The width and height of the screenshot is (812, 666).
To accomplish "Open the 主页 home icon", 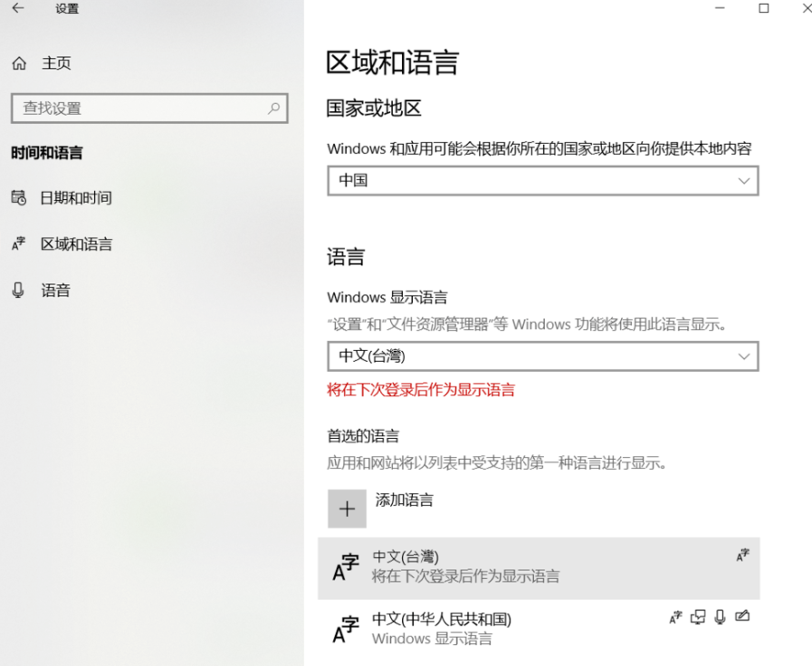I will tap(19, 63).
